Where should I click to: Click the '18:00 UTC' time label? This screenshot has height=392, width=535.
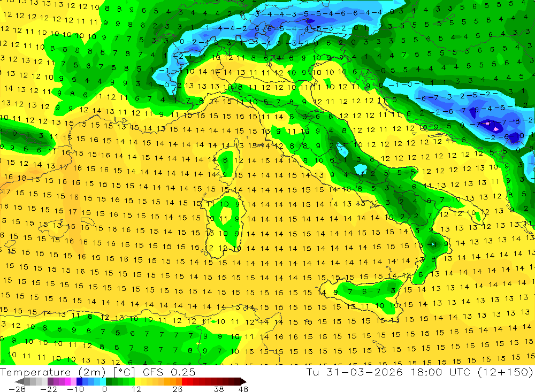[441, 372]
